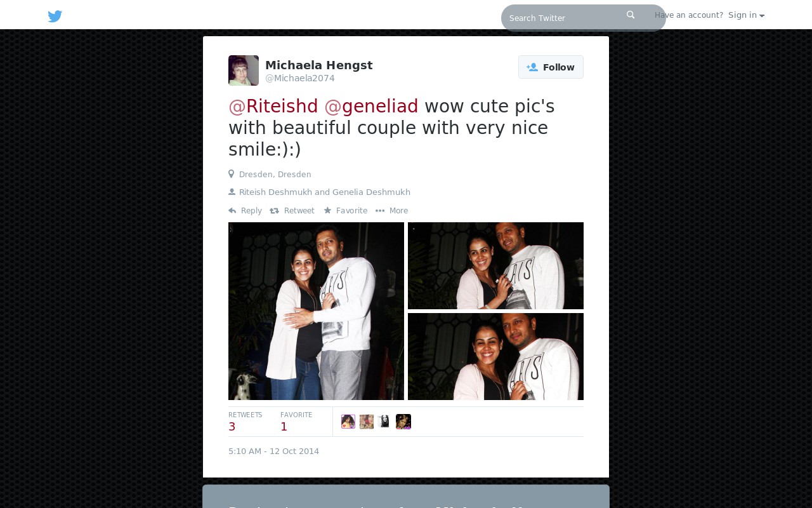
Task: Open the @geneliad mention link
Action: [371, 106]
